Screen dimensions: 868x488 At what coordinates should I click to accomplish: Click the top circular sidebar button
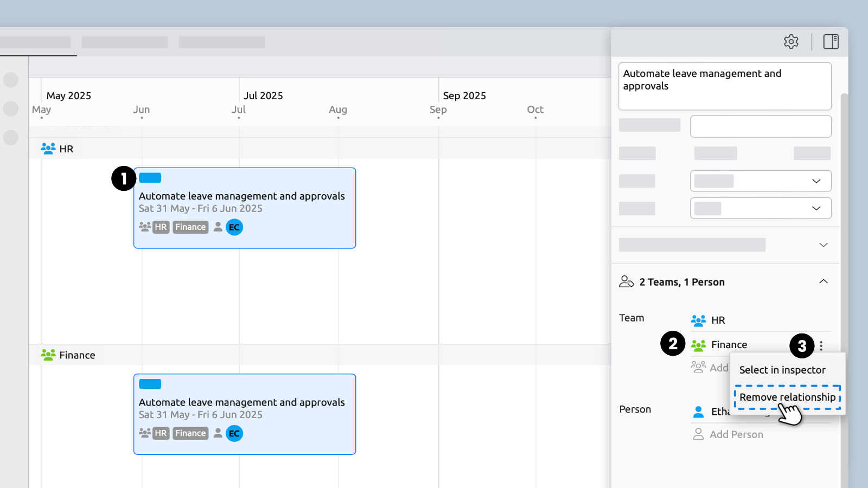(x=11, y=80)
